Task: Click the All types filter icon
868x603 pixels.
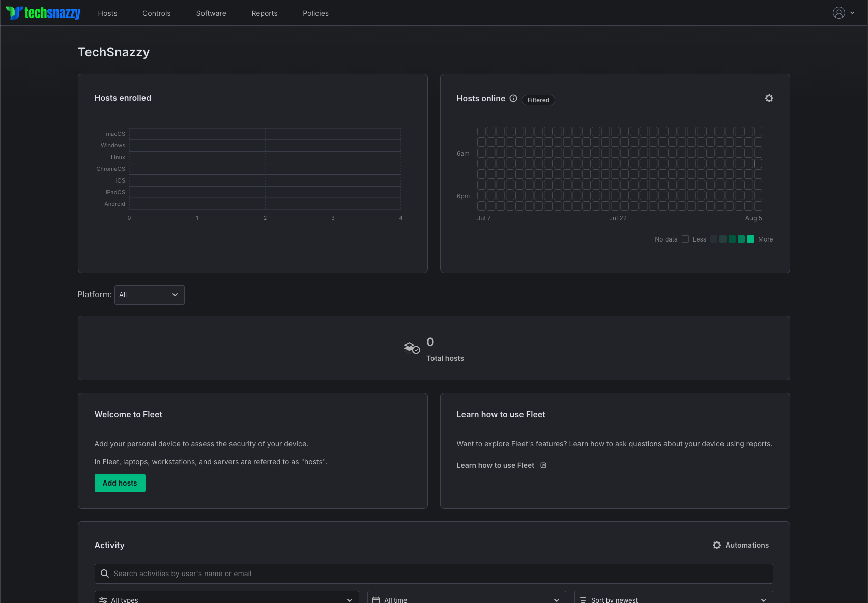Action: (x=103, y=600)
